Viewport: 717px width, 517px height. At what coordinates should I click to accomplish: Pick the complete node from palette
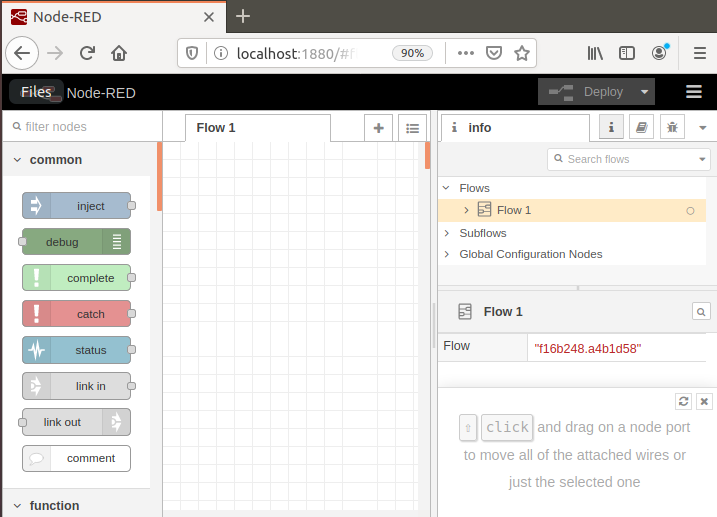[76, 278]
